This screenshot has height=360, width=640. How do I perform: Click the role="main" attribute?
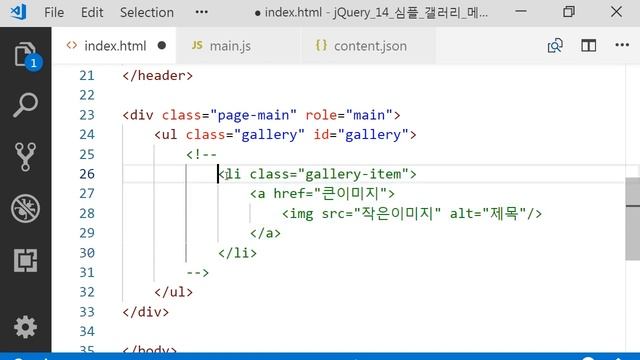349,115
